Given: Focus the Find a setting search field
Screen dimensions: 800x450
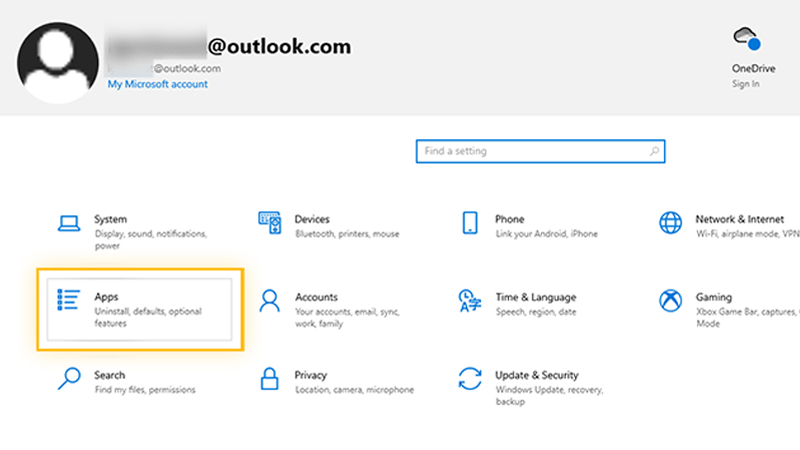Looking at the screenshot, I should click(540, 152).
